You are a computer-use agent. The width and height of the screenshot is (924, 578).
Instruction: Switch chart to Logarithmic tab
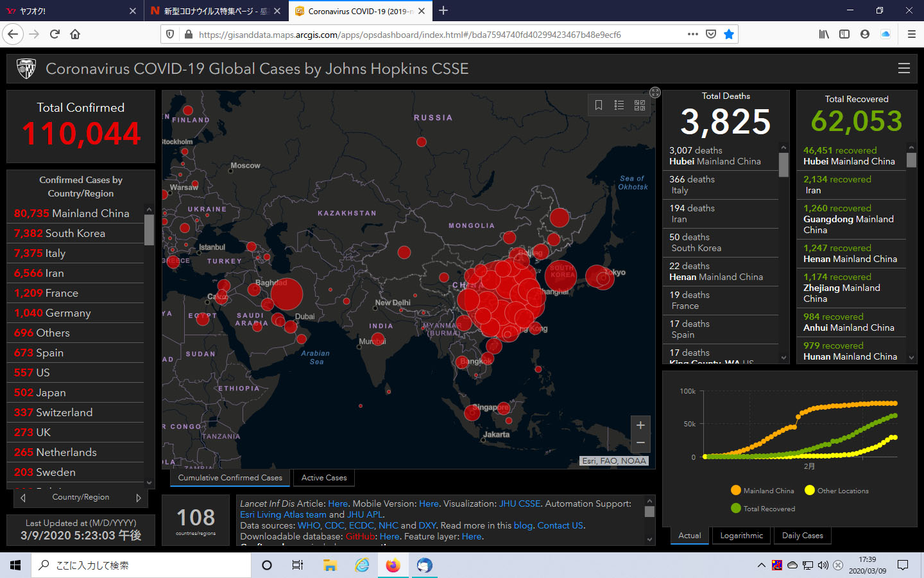coord(741,536)
